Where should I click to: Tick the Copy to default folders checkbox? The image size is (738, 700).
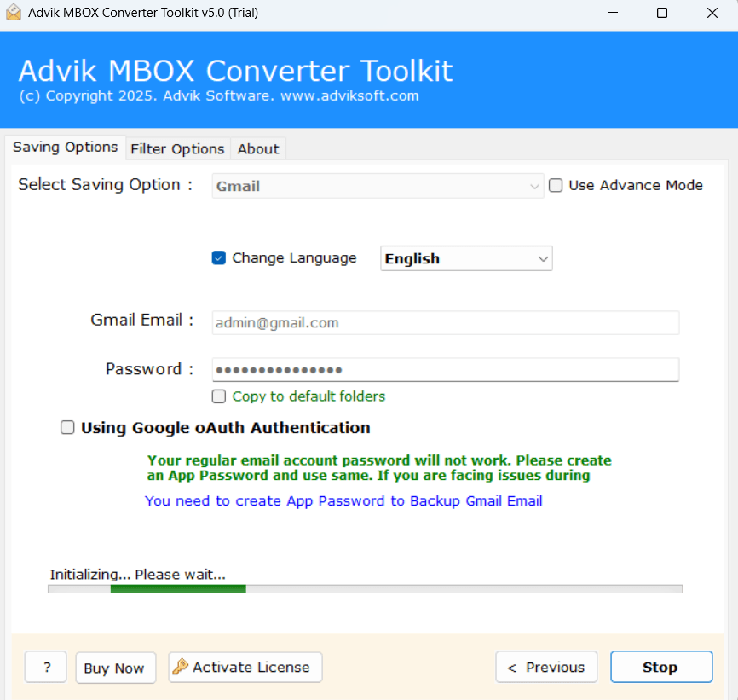click(219, 396)
